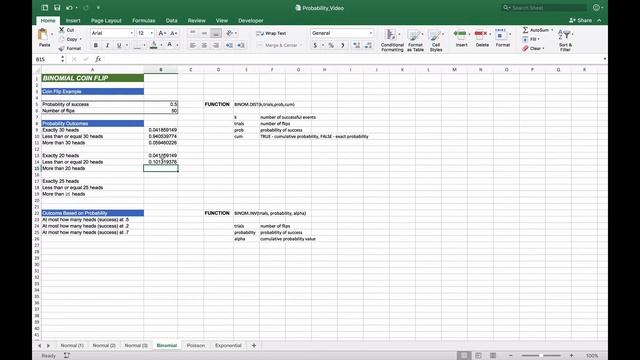Viewport: 640px width, 360px height.
Task: Click the Share button
Action: coord(580,20)
